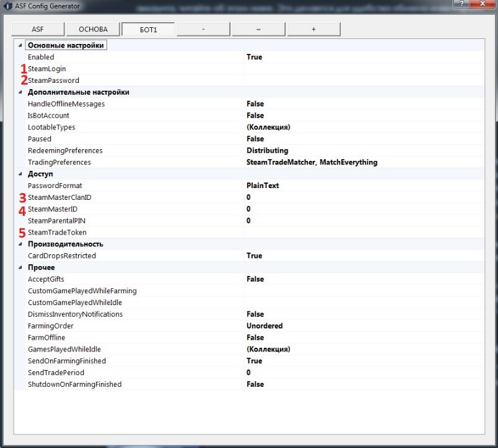Collapse the Доступ section arrow

click(20, 174)
